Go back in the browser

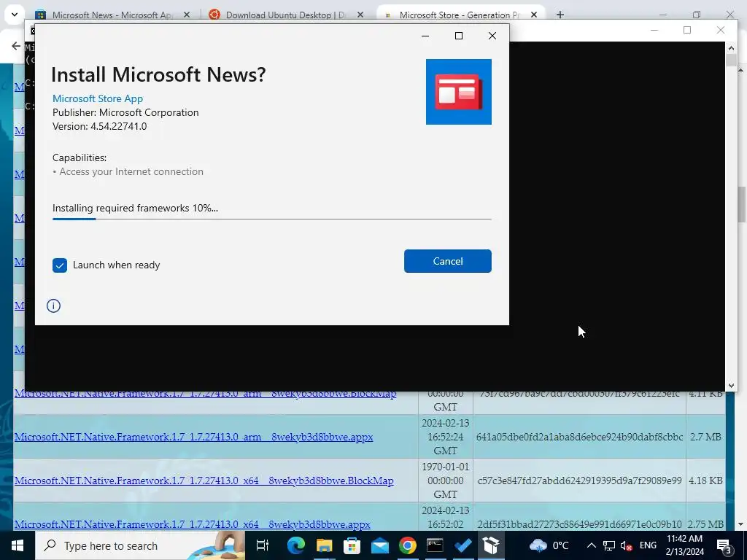(16, 46)
